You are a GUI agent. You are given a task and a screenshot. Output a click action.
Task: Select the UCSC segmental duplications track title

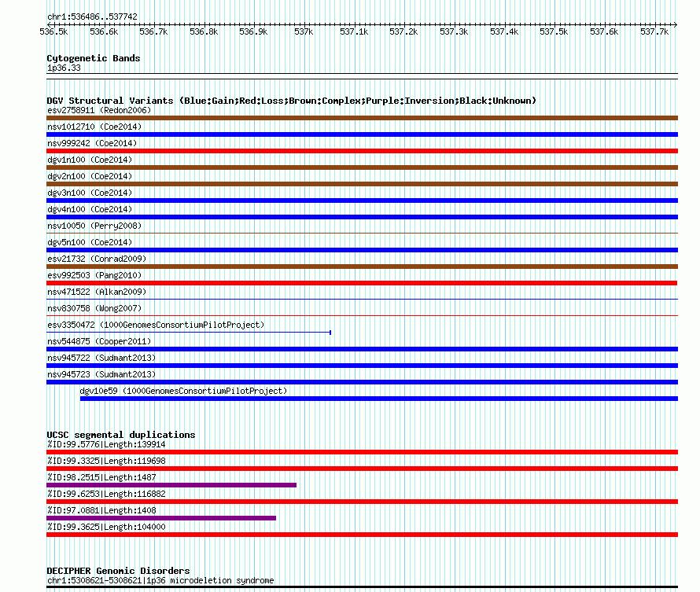[x=121, y=435]
